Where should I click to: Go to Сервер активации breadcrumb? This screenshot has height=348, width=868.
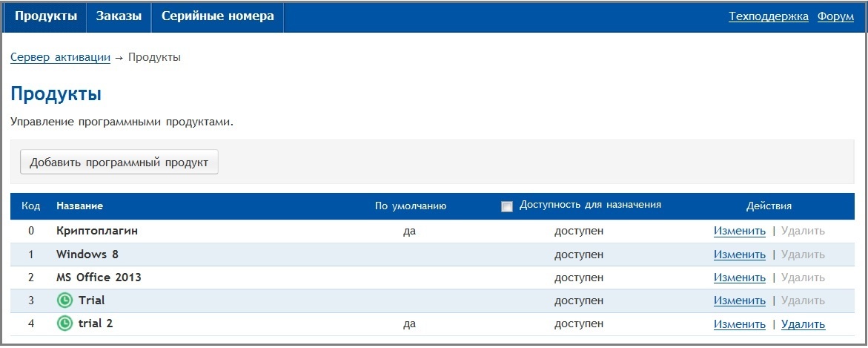(x=60, y=57)
